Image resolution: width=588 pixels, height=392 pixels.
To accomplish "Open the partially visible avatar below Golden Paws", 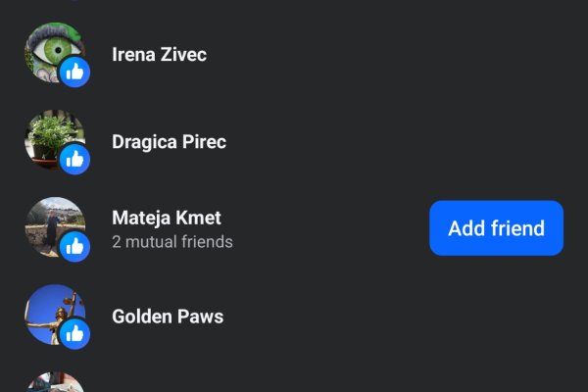I will tap(54, 383).
